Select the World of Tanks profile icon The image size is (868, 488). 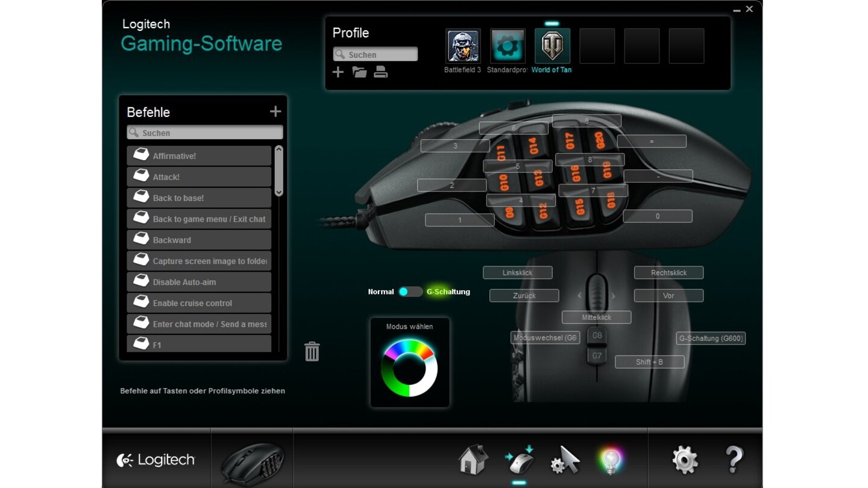[x=552, y=46]
